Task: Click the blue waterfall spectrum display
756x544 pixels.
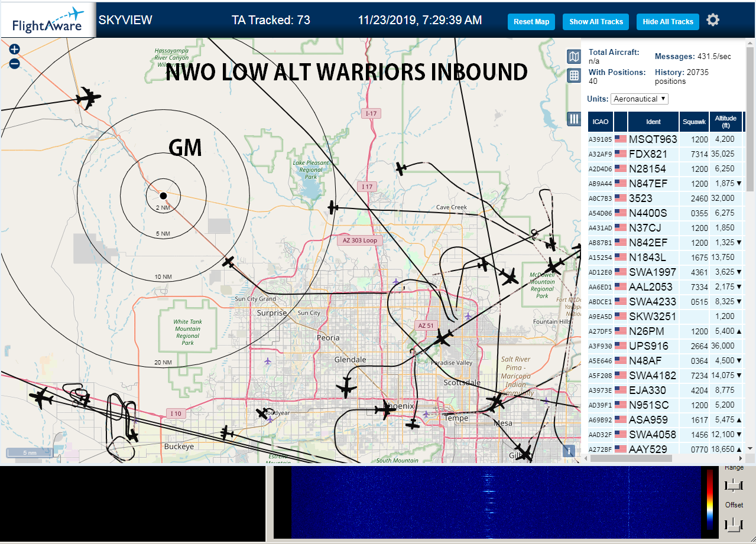Action: [x=495, y=502]
